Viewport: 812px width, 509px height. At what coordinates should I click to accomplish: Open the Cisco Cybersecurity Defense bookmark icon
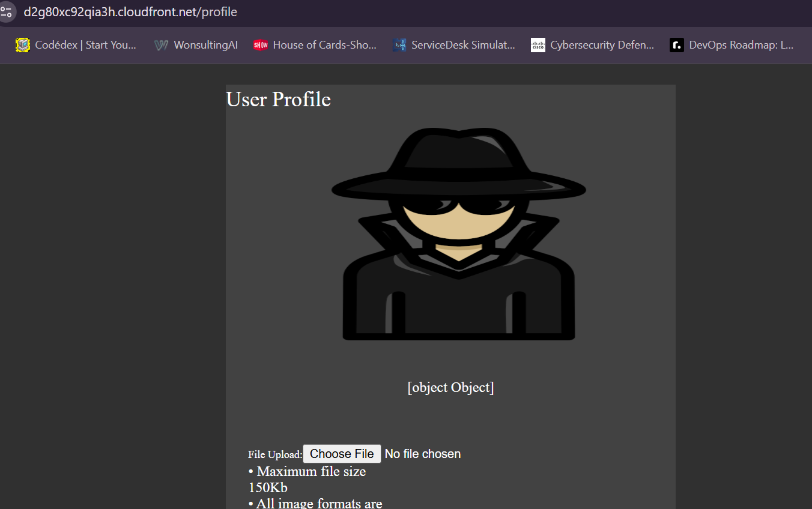(538, 45)
